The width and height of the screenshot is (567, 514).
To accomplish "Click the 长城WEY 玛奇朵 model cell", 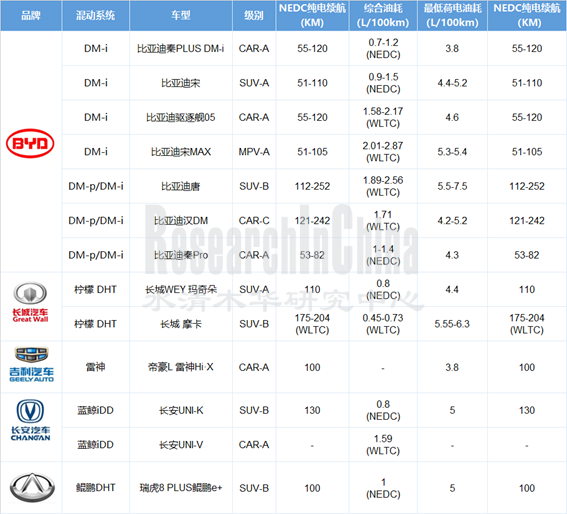I will pos(180,289).
